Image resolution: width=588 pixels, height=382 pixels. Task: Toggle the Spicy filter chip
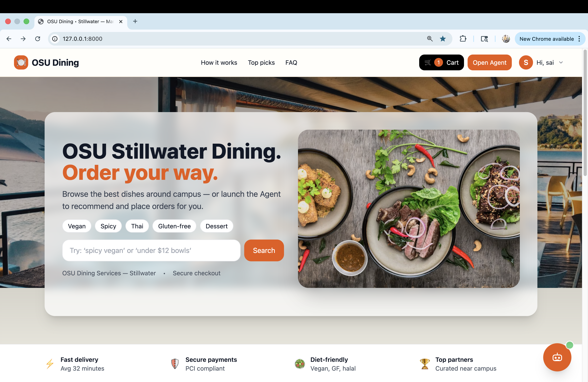click(x=108, y=226)
